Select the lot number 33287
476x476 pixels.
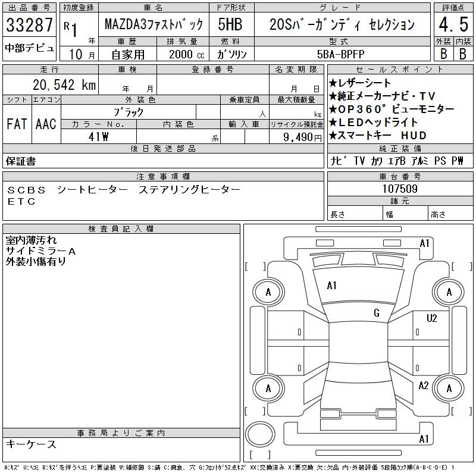pyautogui.click(x=29, y=26)
